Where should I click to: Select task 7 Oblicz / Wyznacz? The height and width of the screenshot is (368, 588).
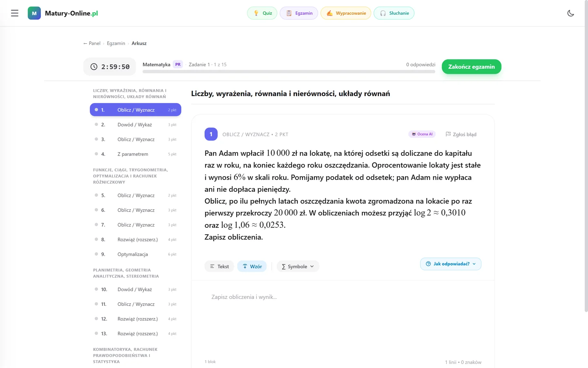pyautogui.click(x=136, y=225)
